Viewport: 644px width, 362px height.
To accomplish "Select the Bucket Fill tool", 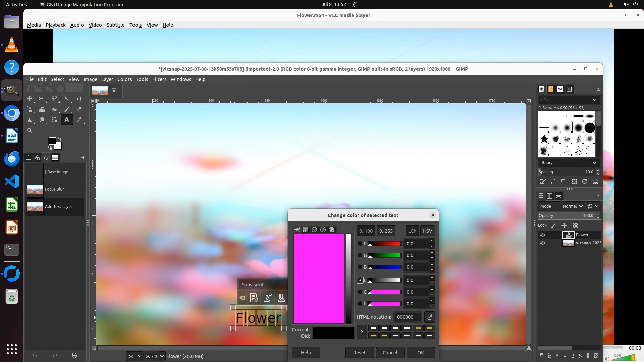I will coord(54,109).
